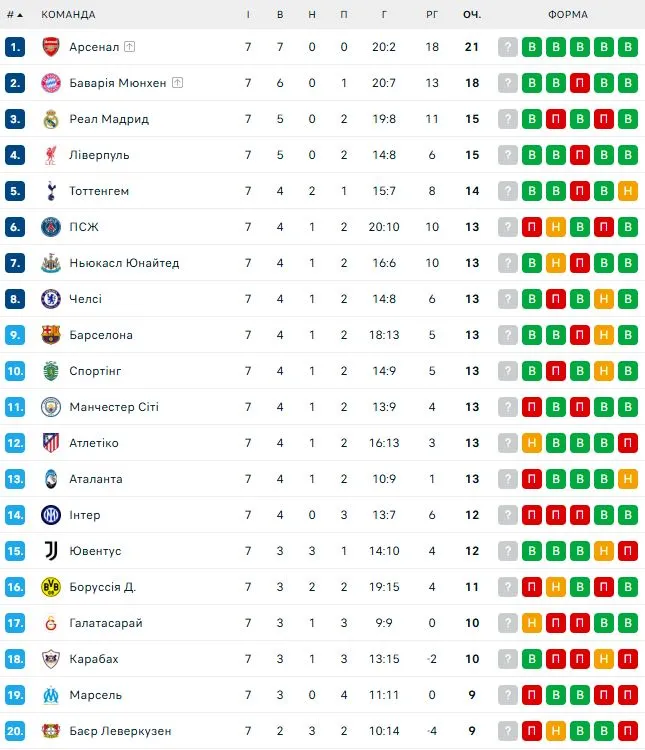Click the arrow icon beside Баварія Мюнхен

coord(177,83)
